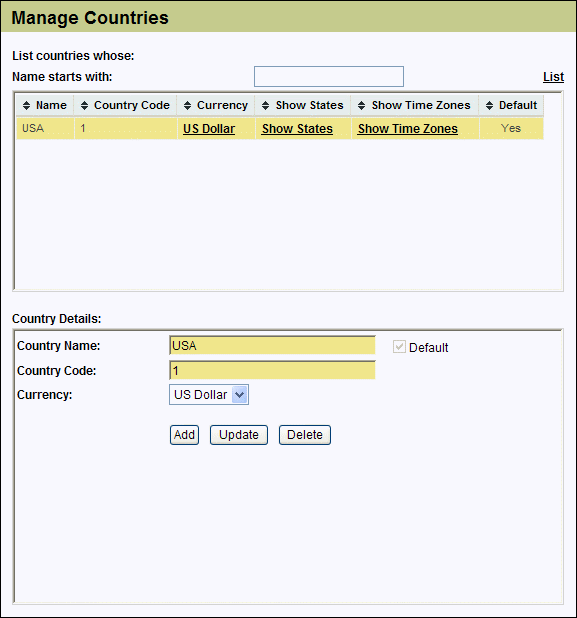Sort by the Currency column arrows
The height and width of the screenshot is (618, 577).
(x=187, y=105)
